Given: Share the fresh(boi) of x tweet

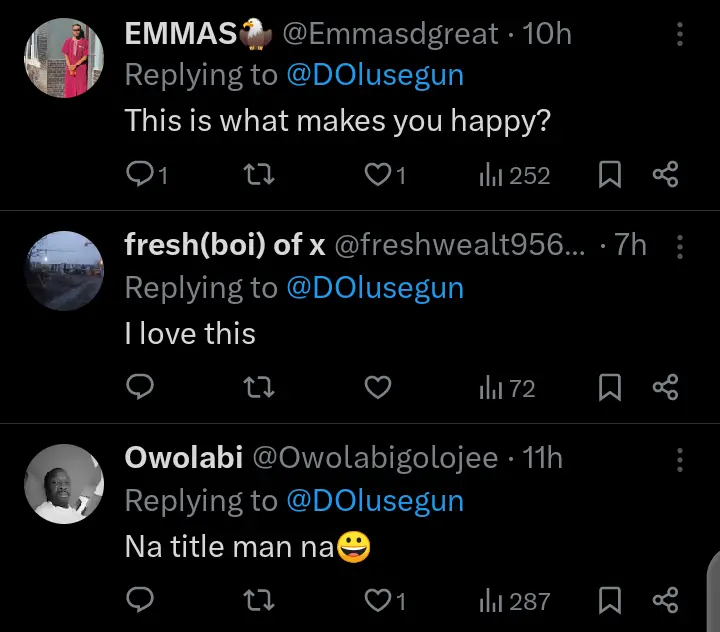Looking at the screenshot, I should [x=665, y=387].
